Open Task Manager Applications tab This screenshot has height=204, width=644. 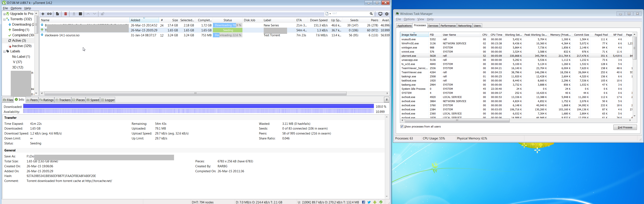tap(404, 26)
